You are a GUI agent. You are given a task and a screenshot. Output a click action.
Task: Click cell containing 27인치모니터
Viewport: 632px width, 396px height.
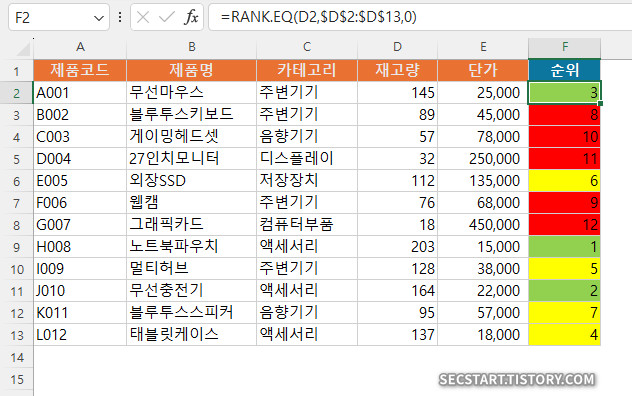tap(191, 158)
